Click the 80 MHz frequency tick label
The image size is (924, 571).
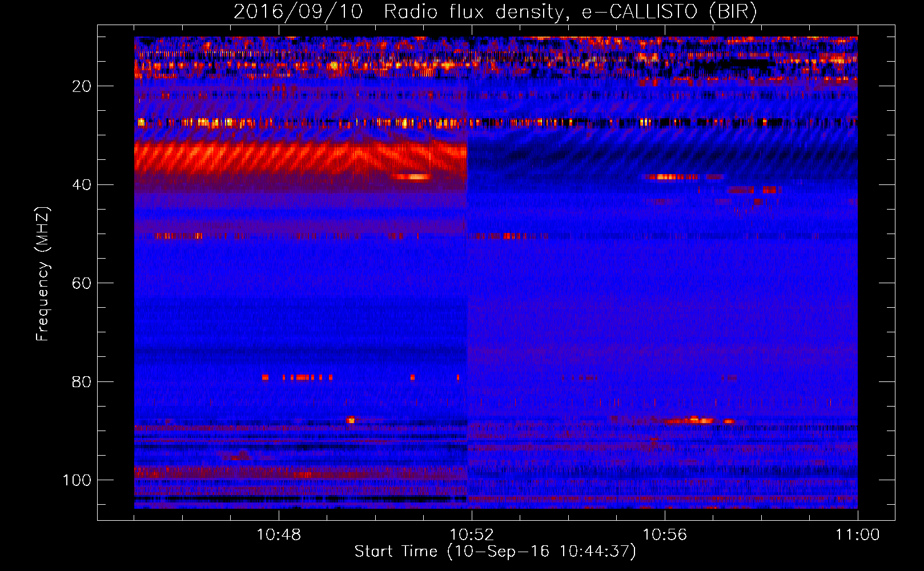82,382
